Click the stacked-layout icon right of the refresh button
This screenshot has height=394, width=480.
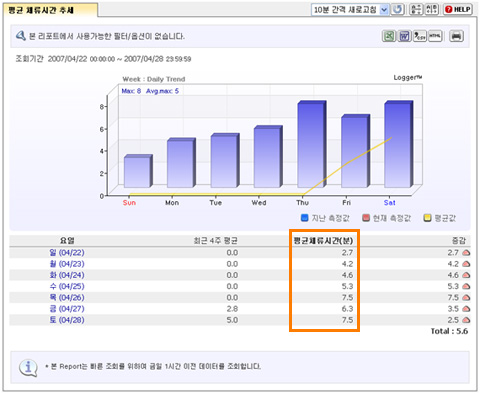(416, 9)
